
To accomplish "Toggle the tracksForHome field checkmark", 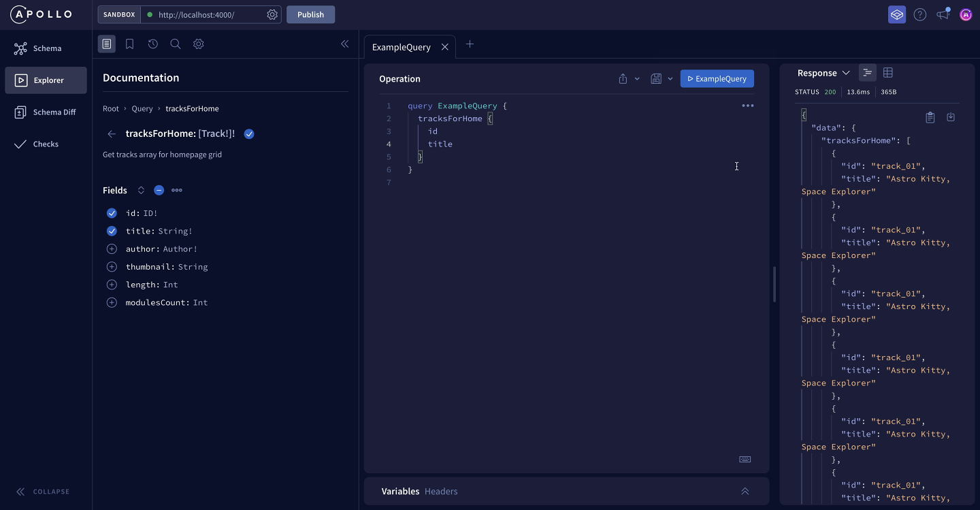I will pyautogui.click(x=249, y=134).
